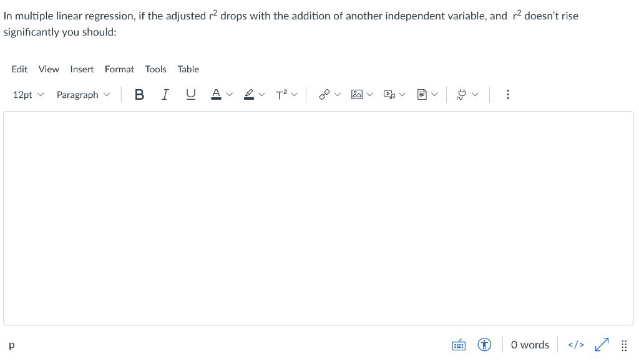This screenshot has height=364, width=639.
Task: Insert a link using the link icon
Action: coord(324,94)
